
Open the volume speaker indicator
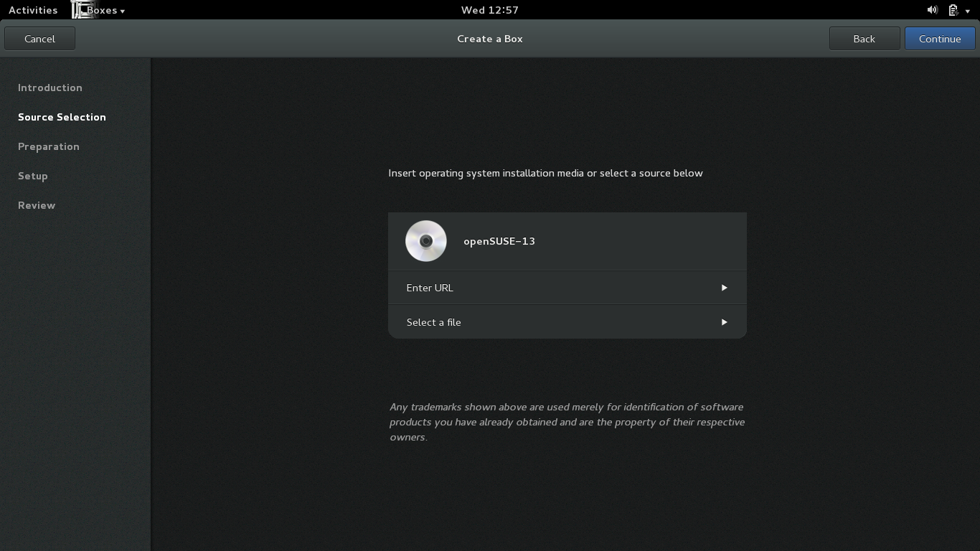pyautogui.click(x=932, y=10)
